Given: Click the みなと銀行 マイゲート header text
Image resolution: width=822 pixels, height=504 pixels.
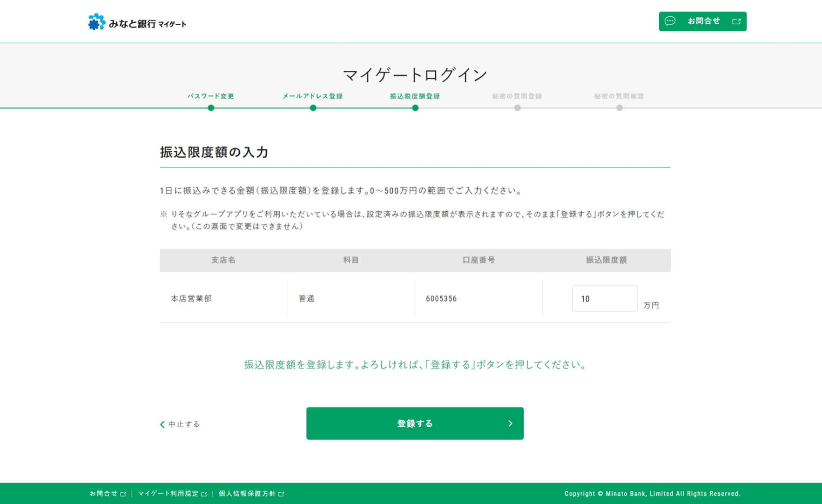Looking at the screenshot, I should tap(147, 24).
